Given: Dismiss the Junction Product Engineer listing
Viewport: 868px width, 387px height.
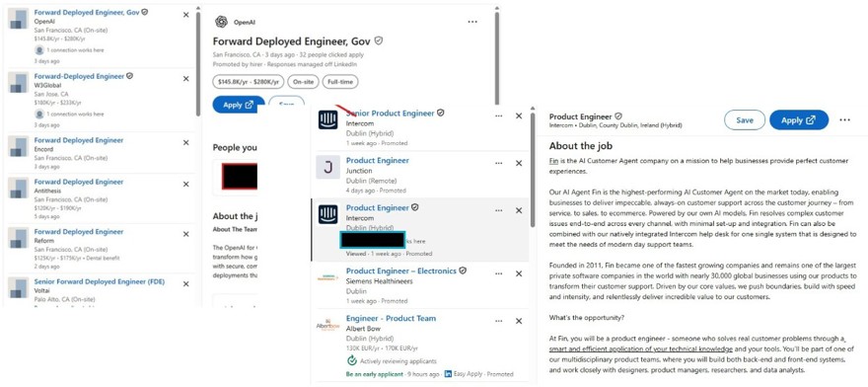Looking at the screenshot, I should tap(519, 163).
